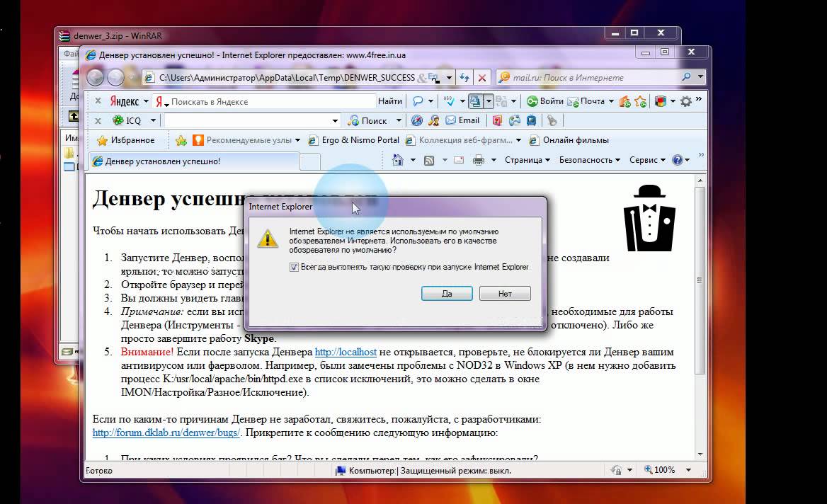Uncheck 'Всегда выполнять такую проверку' checkbox
This screenshot has height=504, width=827.
[x=295, y=267]
